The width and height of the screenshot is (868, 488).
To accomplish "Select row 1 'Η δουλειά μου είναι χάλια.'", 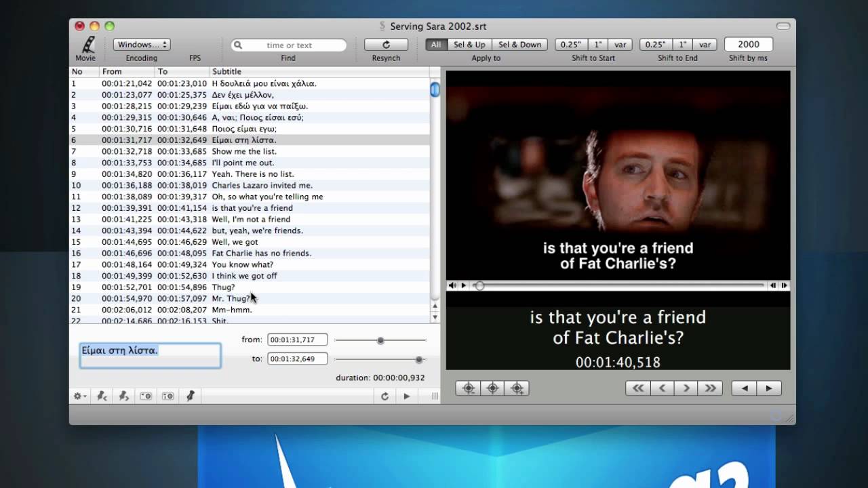I will (250, 83).
